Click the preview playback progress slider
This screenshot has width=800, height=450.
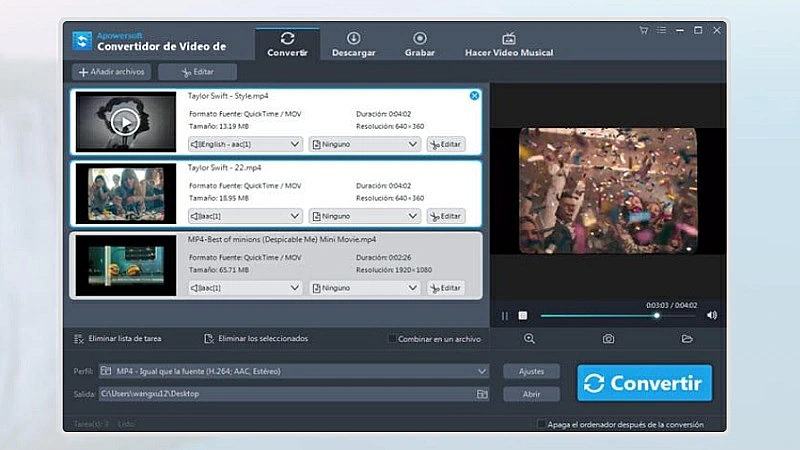600,315
